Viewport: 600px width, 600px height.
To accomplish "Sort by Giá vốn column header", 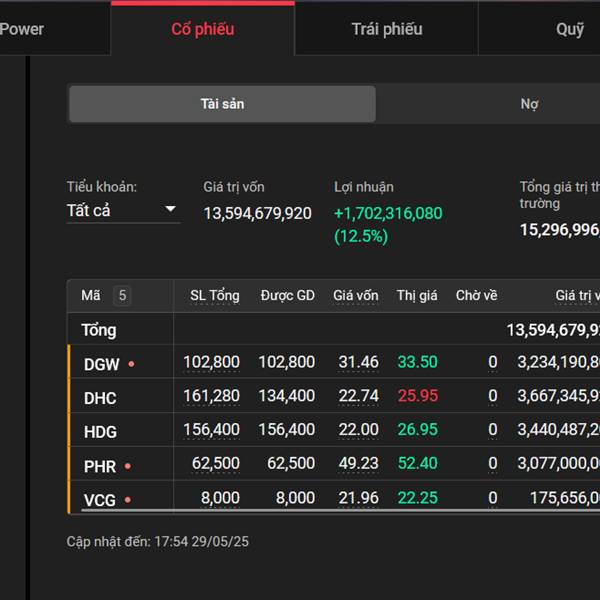I will [355, 296].
